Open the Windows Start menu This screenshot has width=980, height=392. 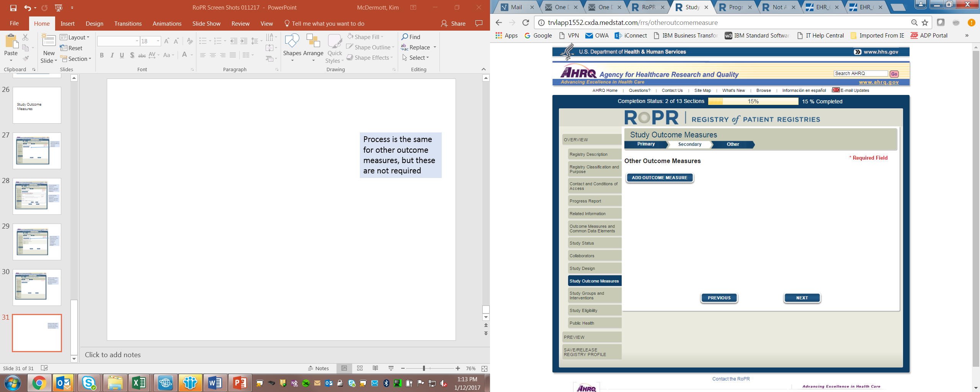(x=13, y=382)
